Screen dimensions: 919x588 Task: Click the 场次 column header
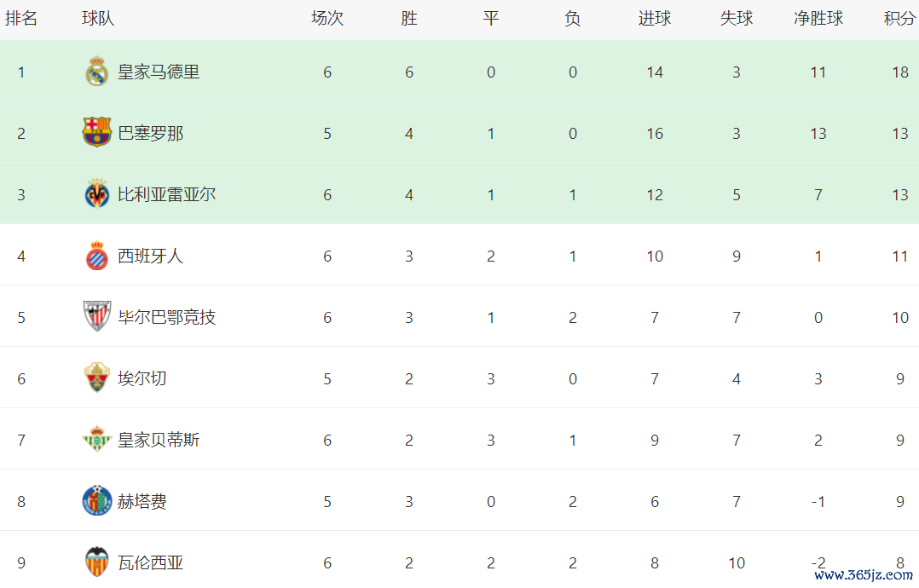click(327, 19)
